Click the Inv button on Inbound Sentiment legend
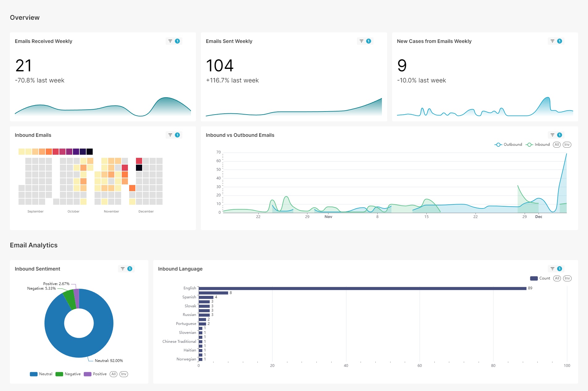 (124, 374)
